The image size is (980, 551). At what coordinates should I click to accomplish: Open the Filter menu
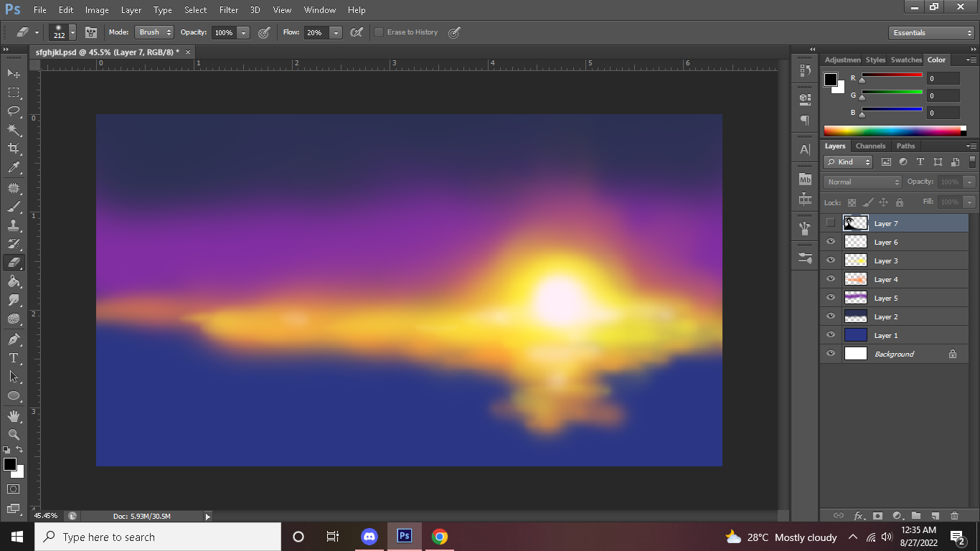pyautogui.click(x=229, y=10)
